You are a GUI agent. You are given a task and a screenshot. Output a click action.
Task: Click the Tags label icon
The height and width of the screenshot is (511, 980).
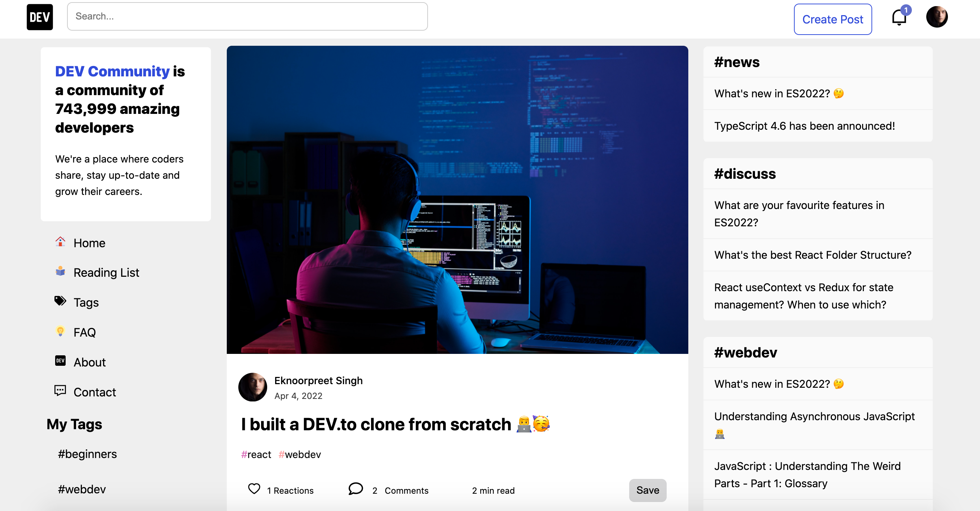coord(60,301)
